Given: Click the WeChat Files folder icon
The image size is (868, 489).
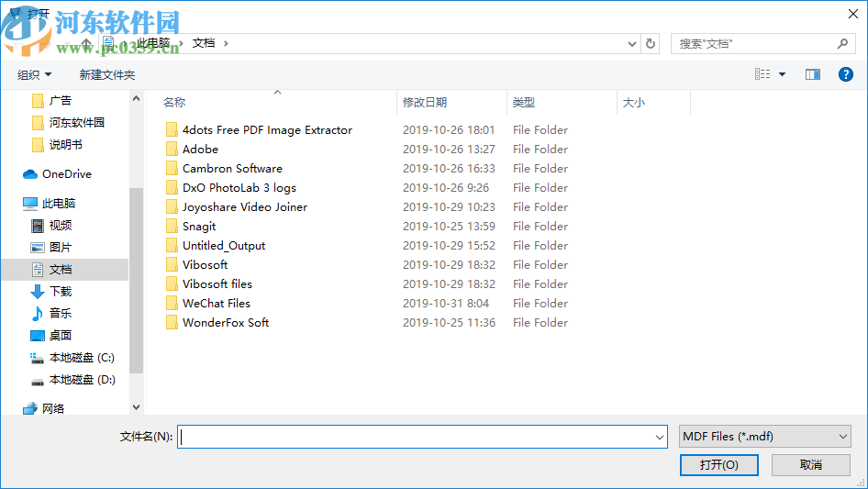Looking at the screenshot, I should pos(172,303).
